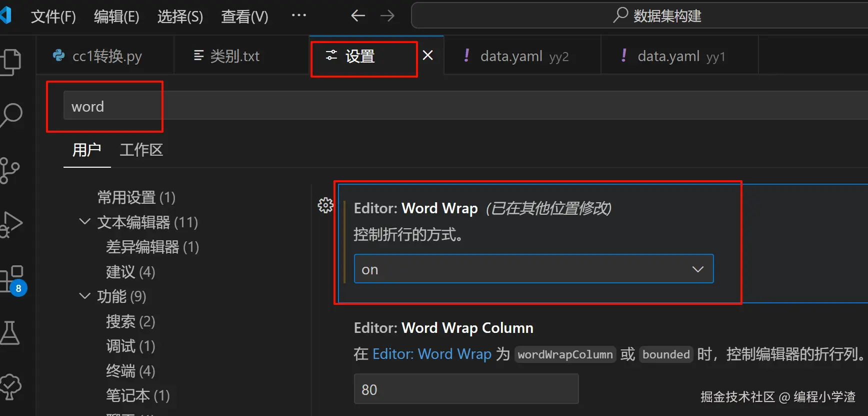Select 笔记本 (1) in settings tree

pos(138,395)
